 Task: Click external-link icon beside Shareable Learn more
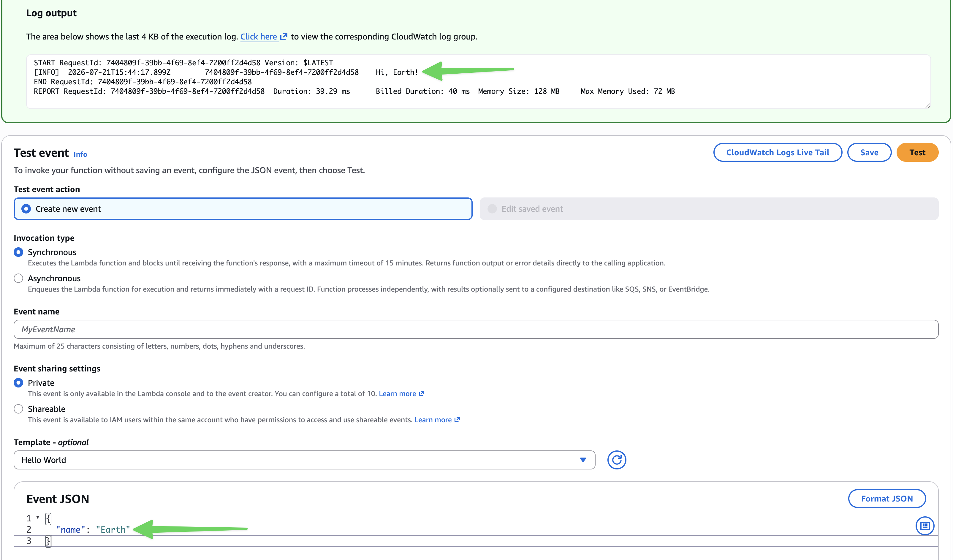[457, 420]
